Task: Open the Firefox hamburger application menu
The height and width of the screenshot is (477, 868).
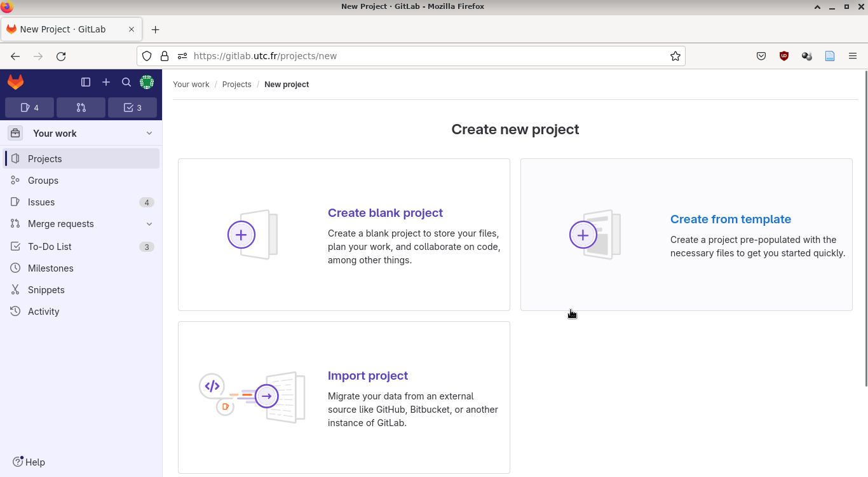Action: click(x=853, y=56)
